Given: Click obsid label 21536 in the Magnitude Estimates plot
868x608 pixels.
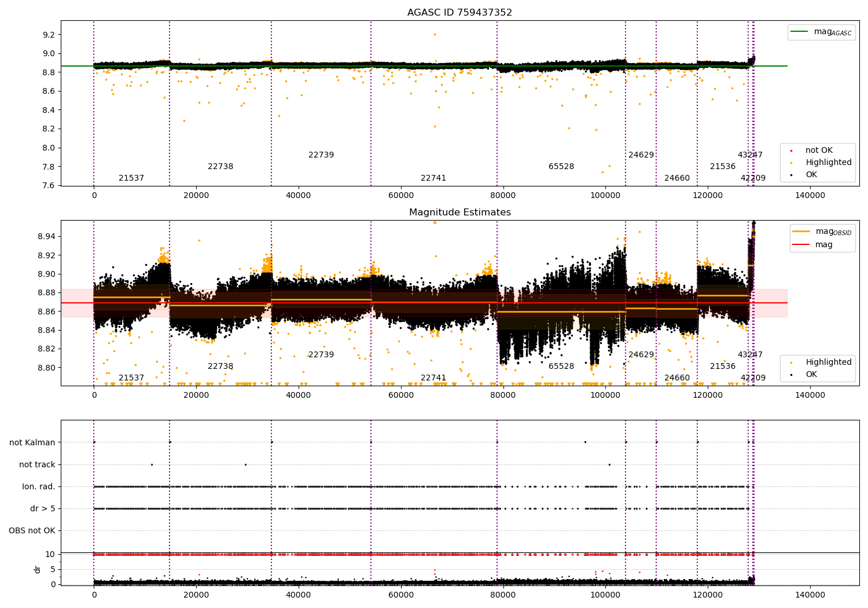Looking at the screenshot, I should (723, 366).
